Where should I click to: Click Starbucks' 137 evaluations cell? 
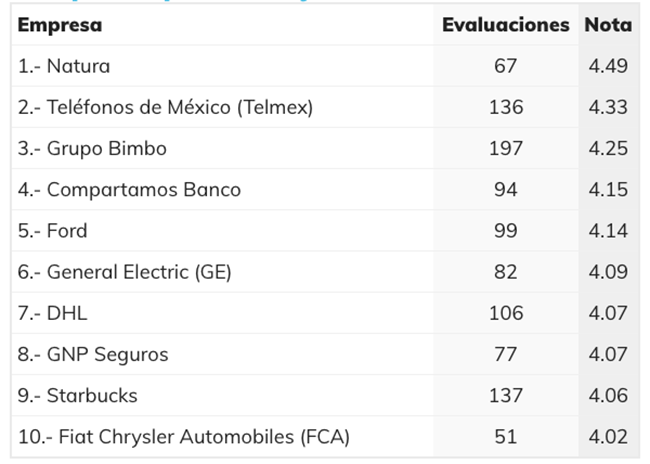click(x=506, y=395)
